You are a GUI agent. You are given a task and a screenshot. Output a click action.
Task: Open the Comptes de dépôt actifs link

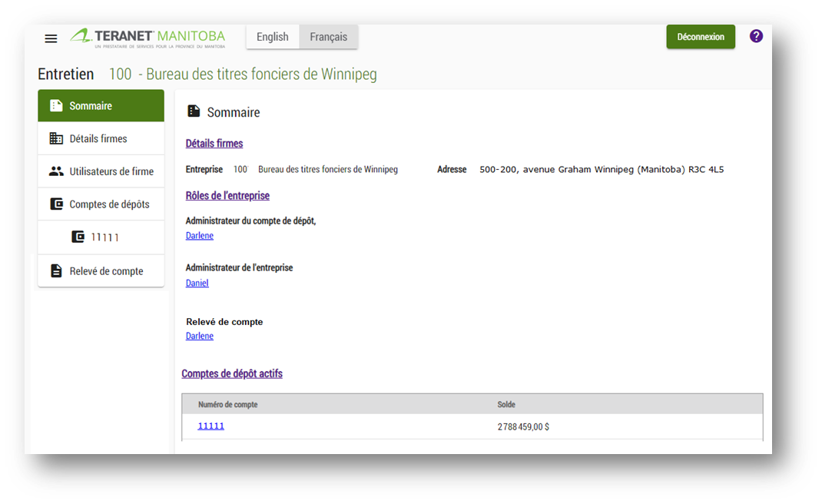point(232,374)
